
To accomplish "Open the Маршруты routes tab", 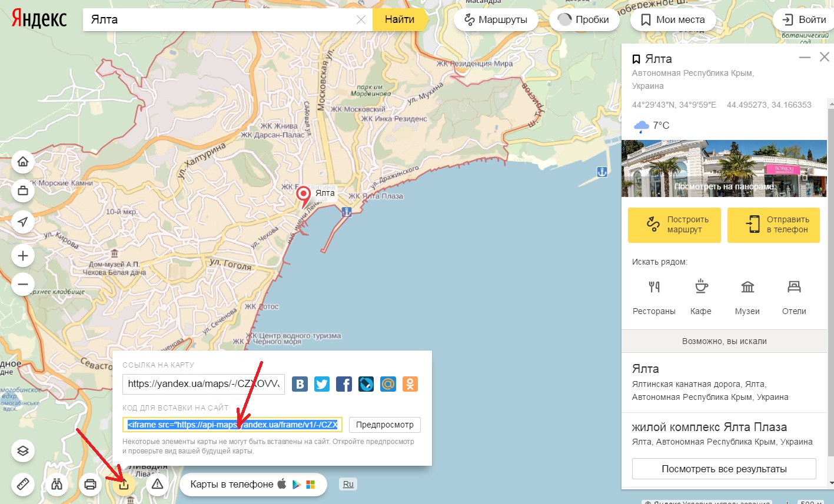I will click(496, 19).
